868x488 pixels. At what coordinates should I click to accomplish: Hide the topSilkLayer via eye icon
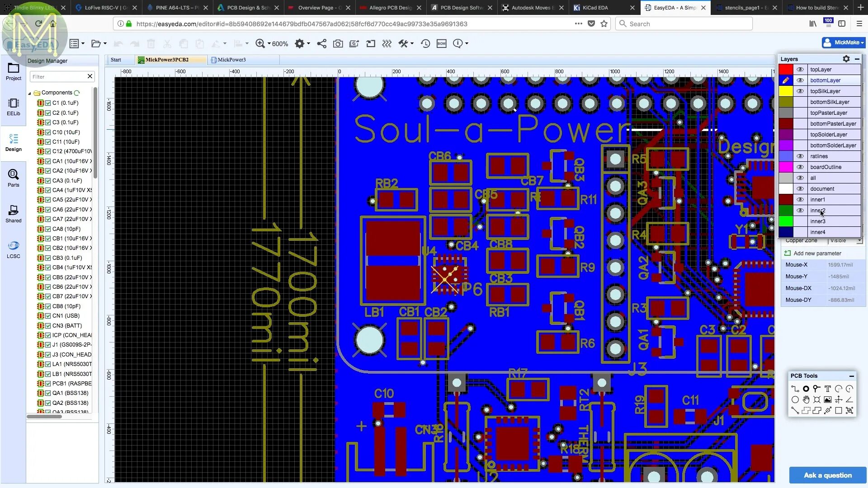(800, 91)
